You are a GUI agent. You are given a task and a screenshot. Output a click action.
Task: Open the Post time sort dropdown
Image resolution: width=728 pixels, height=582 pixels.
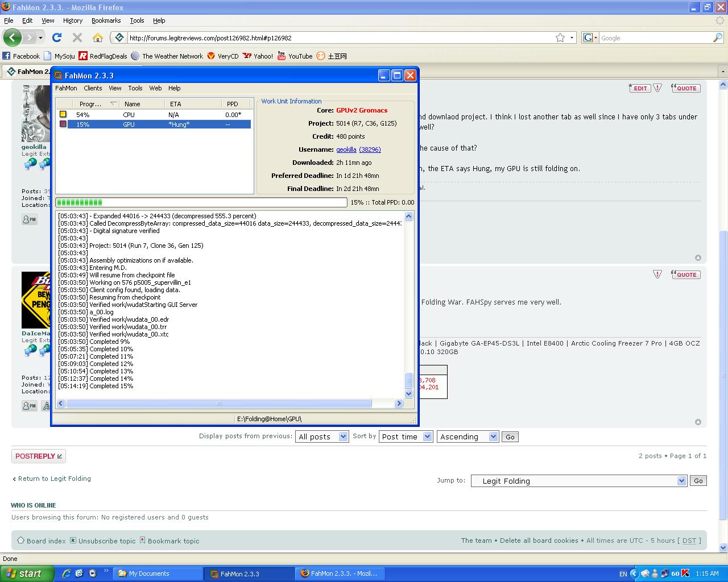click(406, 436)
